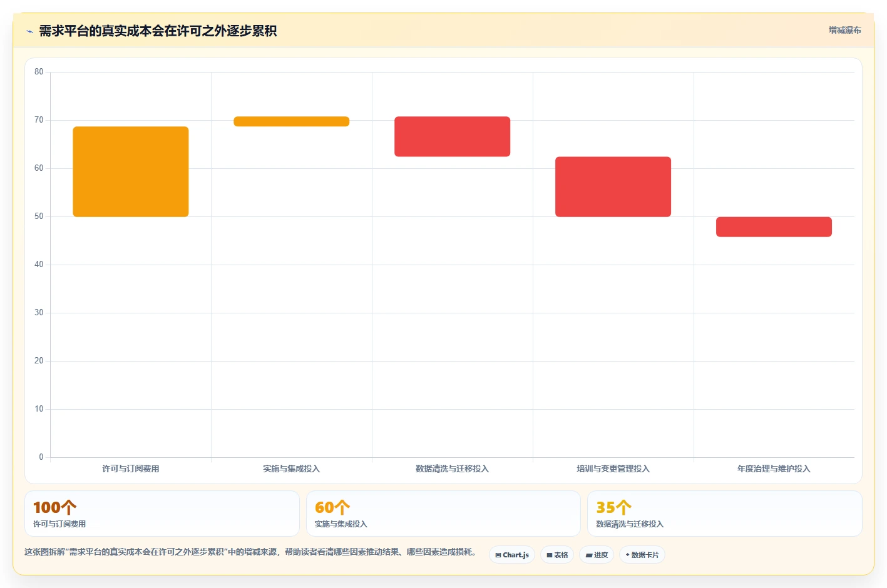
Task: Click x-axis label 许可与订阅费用
Action: pyautogui.click(x=131, y=469)
